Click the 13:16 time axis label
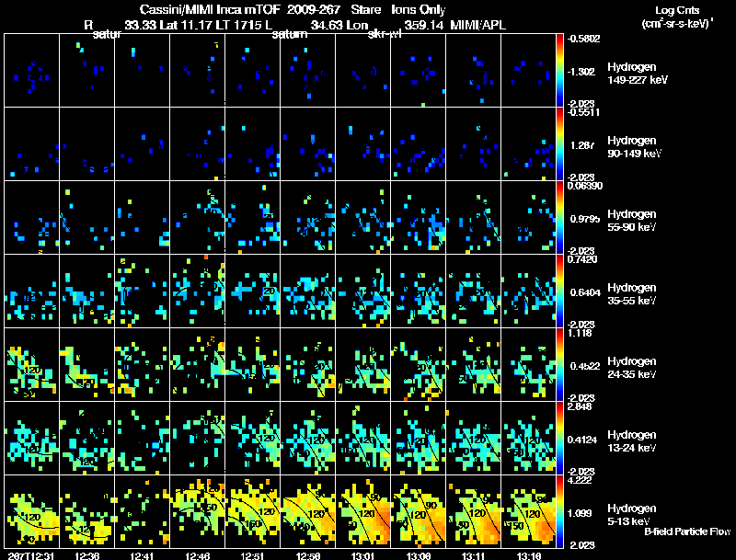 529,555
